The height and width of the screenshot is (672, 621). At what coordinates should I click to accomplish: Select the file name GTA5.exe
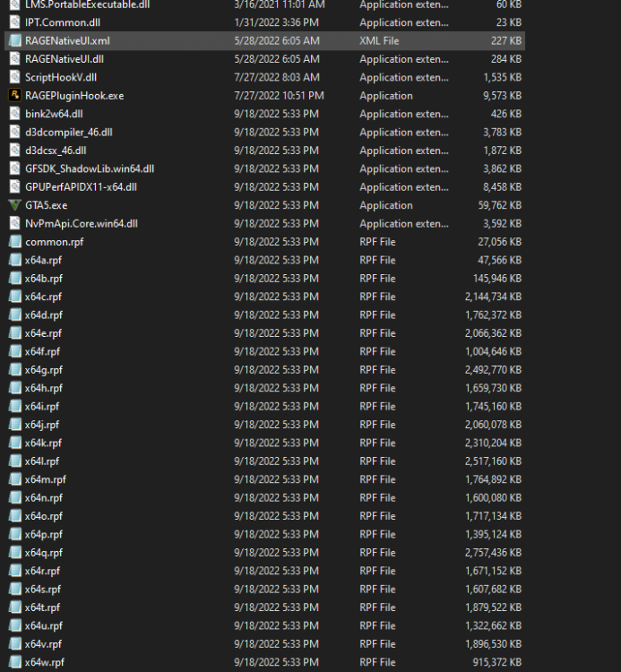tap(47, 205)
